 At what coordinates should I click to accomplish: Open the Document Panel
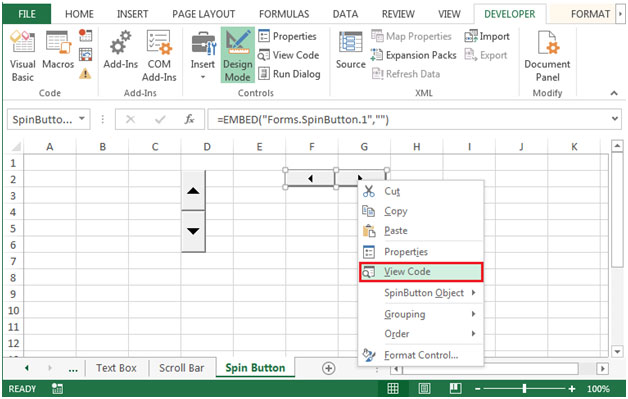click(547, 56)
